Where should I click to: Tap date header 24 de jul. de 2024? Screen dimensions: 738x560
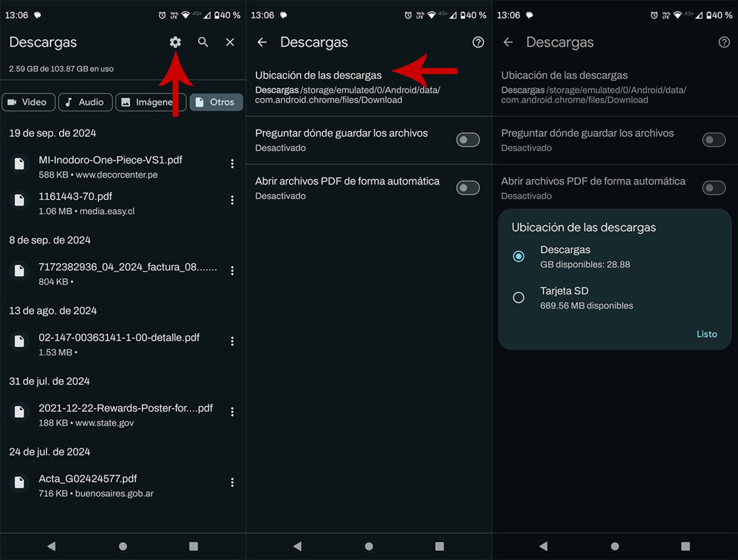pos(50,452)
